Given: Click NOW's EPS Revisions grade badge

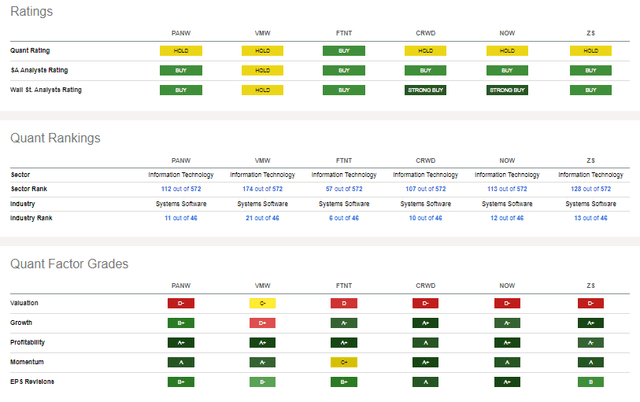Looking at the screenshot, I should [x=507, y=382].
